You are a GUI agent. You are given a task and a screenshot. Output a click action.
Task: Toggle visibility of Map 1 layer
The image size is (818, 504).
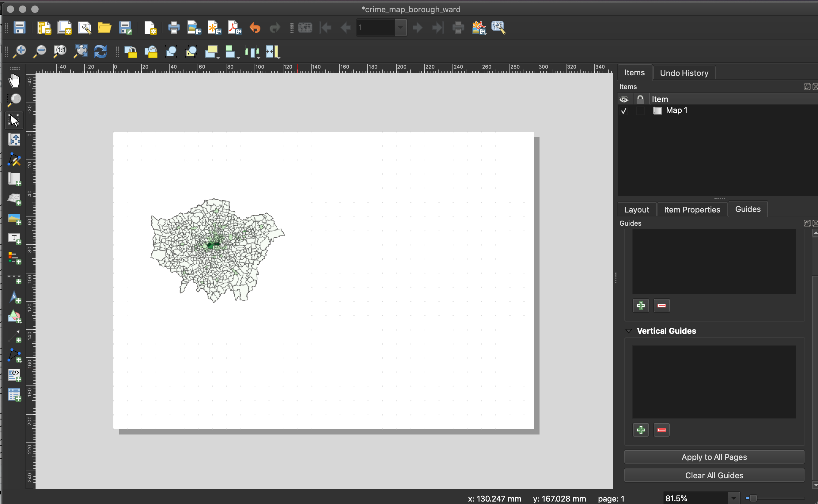pos(625,111)
